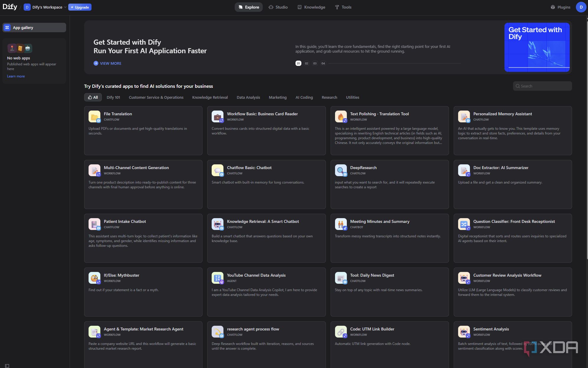The height and width of the screenshot is (368, 588).
Task: Click the Personalized Memory Assistant icon
Action: [464, 116]
